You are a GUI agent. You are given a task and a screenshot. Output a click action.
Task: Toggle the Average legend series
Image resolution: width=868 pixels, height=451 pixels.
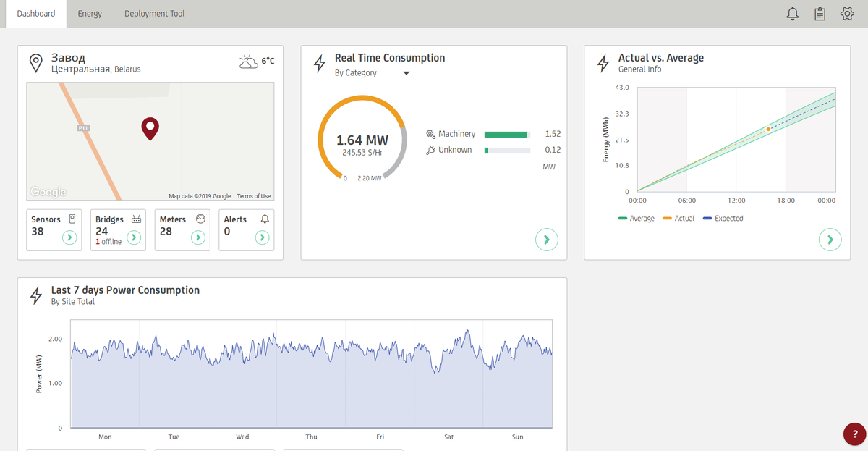coord(637,219)
